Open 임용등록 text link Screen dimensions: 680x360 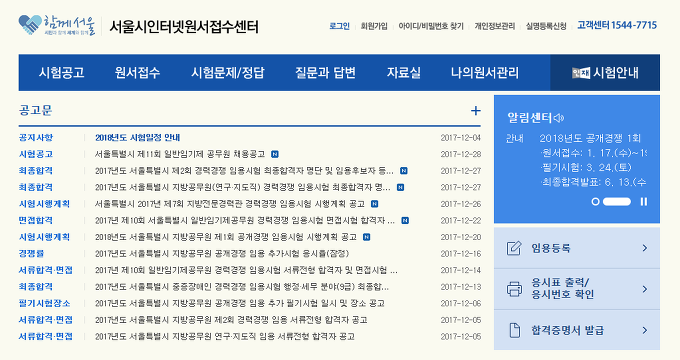pos(551,248)
